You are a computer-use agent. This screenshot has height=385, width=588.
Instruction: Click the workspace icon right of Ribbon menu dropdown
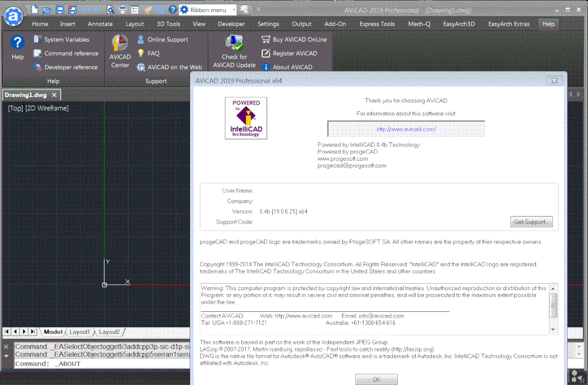245,10
